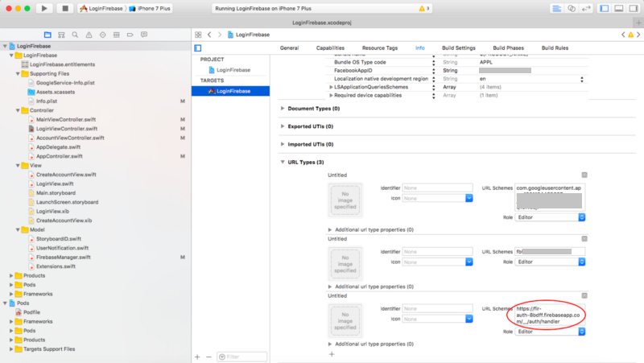The image size is (644, 363).
Task: Show the standard editor
Action: click(x=556, y=8)
